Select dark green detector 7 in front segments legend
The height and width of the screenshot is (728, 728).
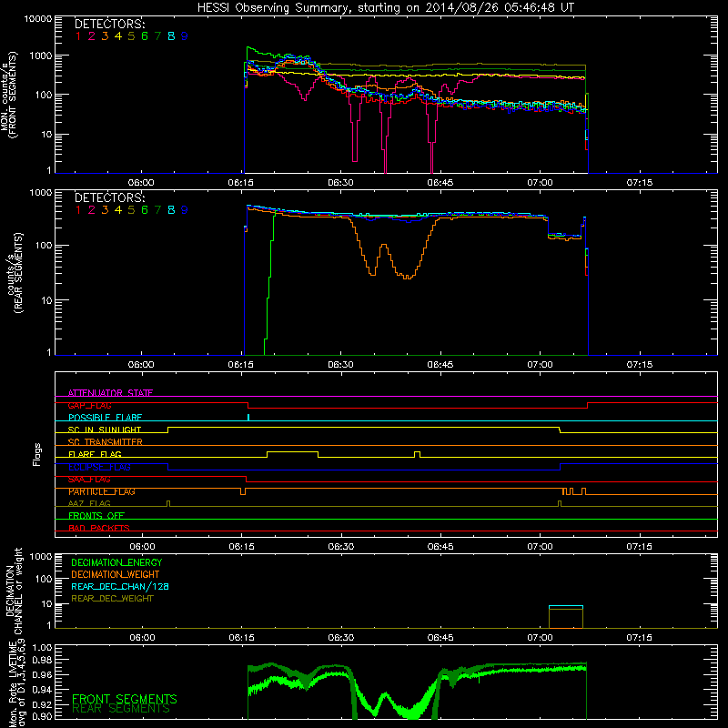157,36
